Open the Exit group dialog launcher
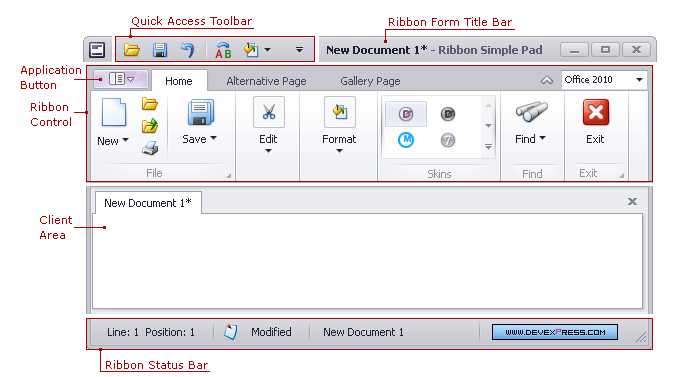This screenshot has height=377, width=697. tap(621, 176)
